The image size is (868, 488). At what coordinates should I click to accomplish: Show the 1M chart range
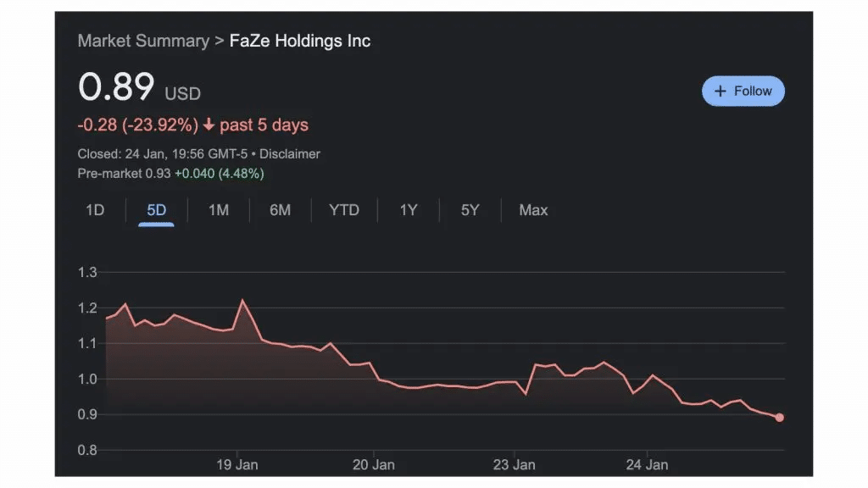click(219, 210)
